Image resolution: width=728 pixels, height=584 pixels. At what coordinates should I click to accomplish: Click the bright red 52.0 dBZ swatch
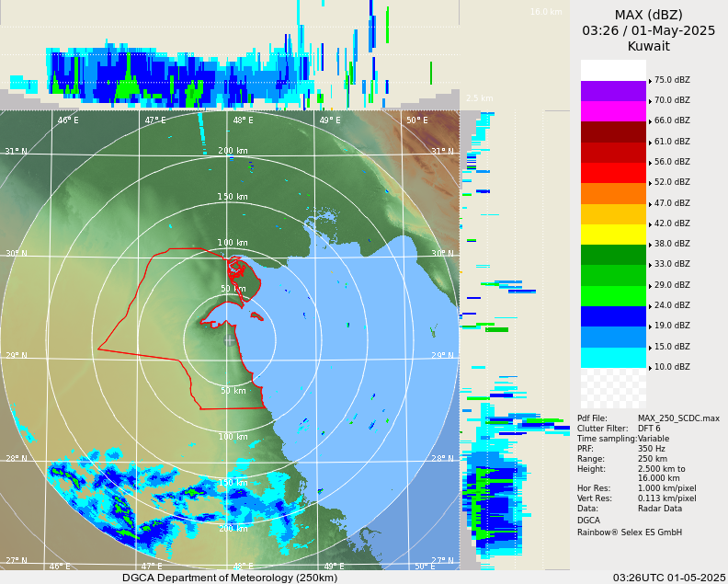click(613, 173)
